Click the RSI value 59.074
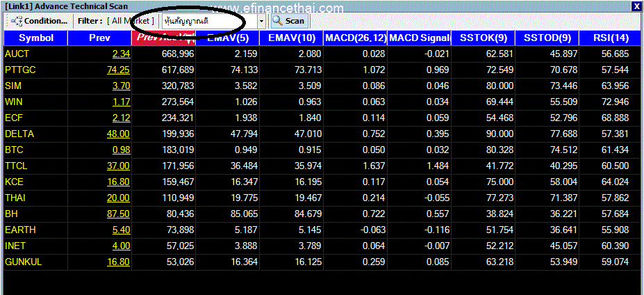 pos(615,262)
